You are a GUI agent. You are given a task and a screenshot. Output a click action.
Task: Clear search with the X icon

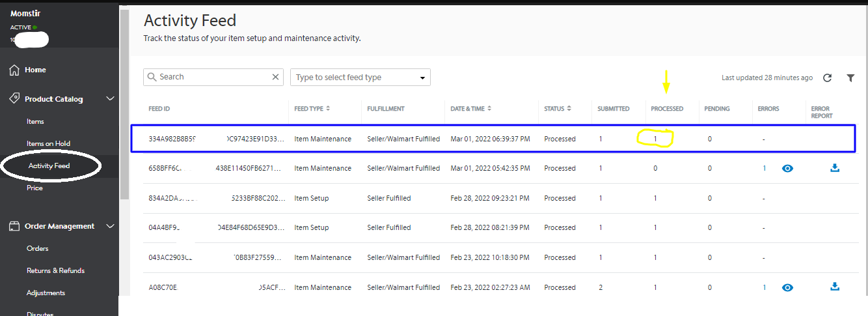coord(275,77)
